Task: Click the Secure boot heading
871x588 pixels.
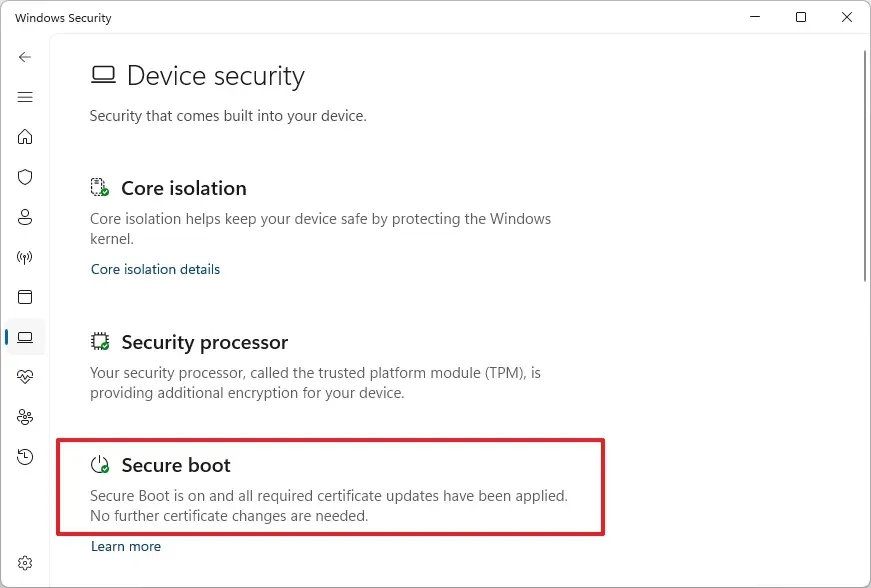Action: pos(176,465)
